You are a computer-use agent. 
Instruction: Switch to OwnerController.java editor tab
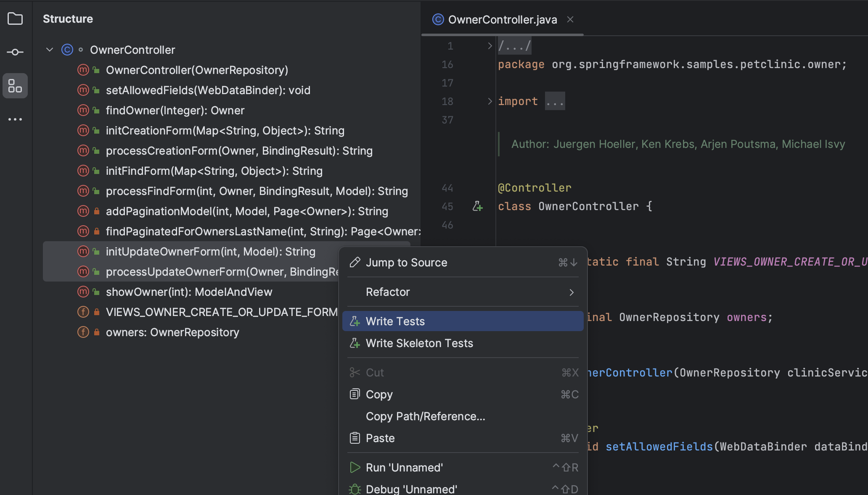[x=502, y=20]
